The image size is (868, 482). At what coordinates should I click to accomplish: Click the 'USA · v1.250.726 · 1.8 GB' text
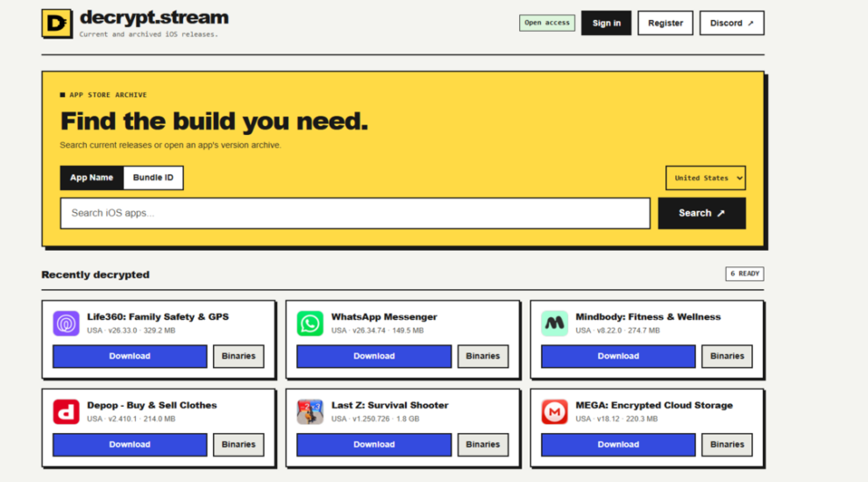(x=375, y=419)
